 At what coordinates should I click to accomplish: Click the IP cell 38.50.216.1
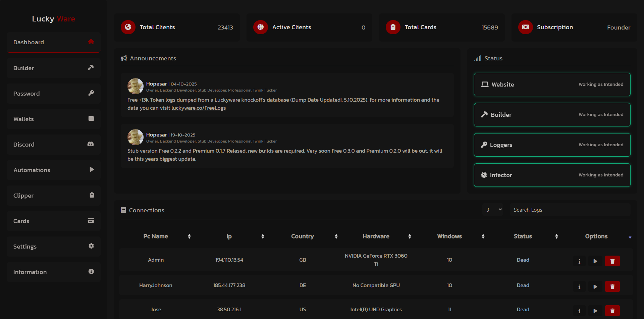point(229,310)
